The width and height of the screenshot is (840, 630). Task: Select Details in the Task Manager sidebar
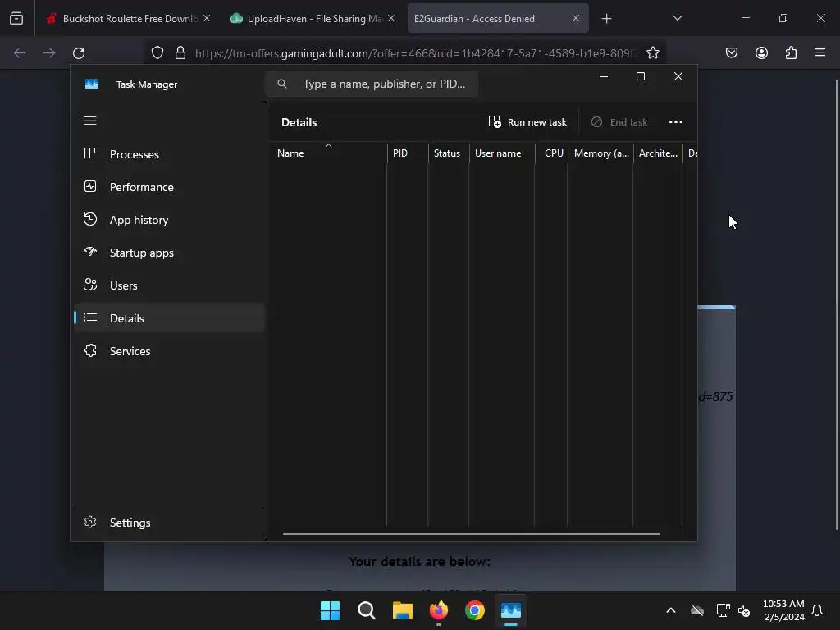tap(169, 318)
